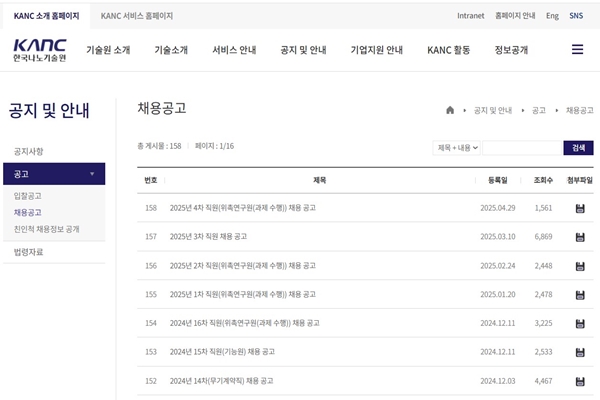The height and width of the screenshot is (400, 600).
Task: Select 법령자료 in sidebar
Action: 28,252
